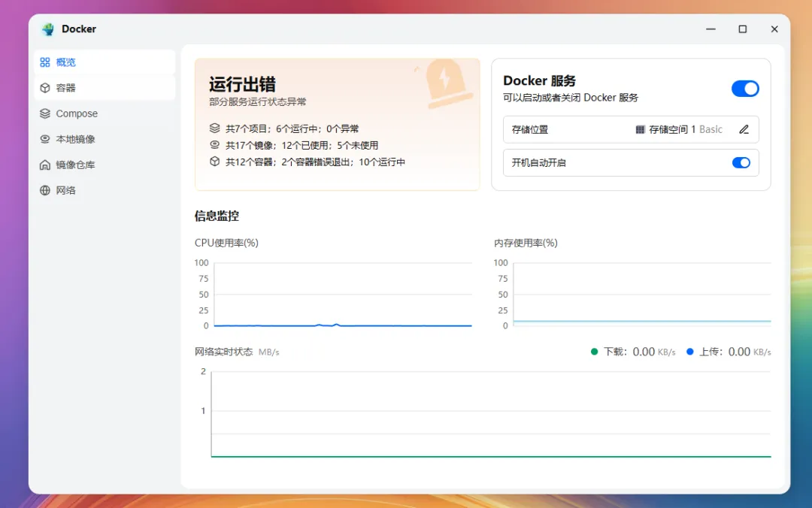Click the 共12个容器 status line
Screen dimensions: 812x508
coord(315,162)
